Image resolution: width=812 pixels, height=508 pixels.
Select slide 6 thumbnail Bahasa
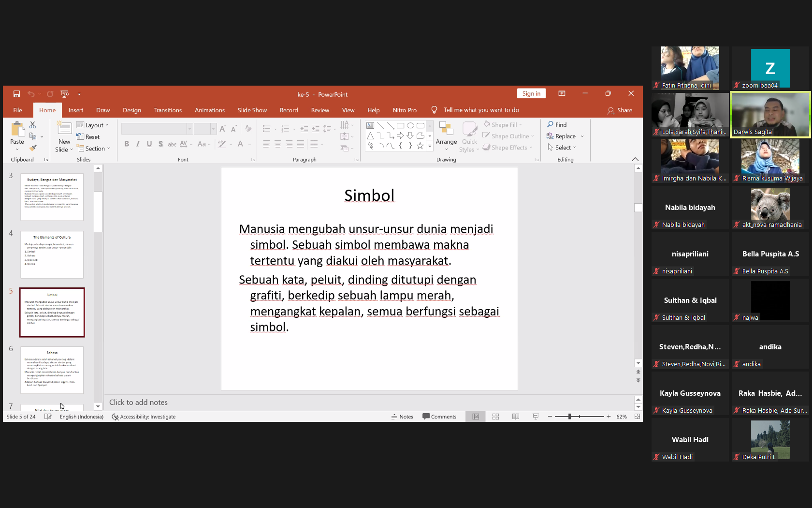click(x=52, y=370)
